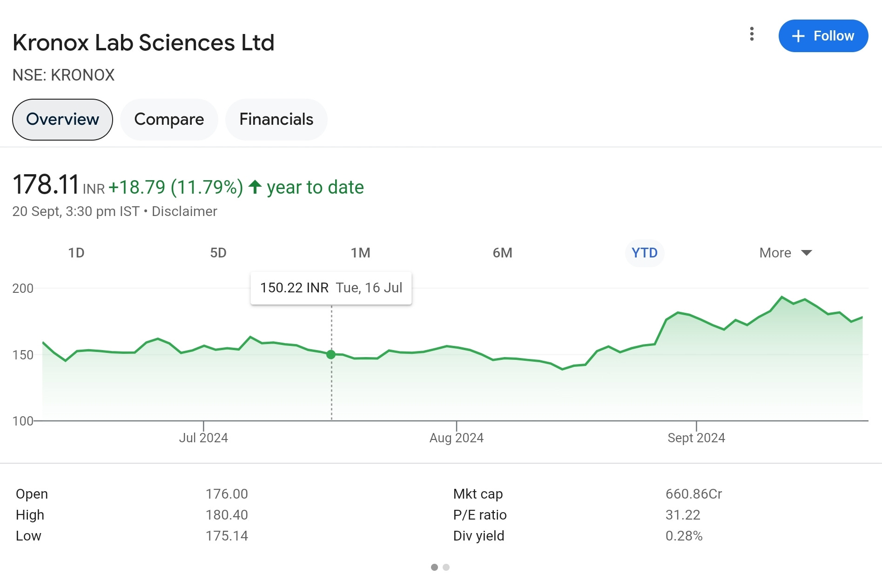The image size is (882, 588).
Task: Click the 100 y-axis label
Action: tap(23, 421)
